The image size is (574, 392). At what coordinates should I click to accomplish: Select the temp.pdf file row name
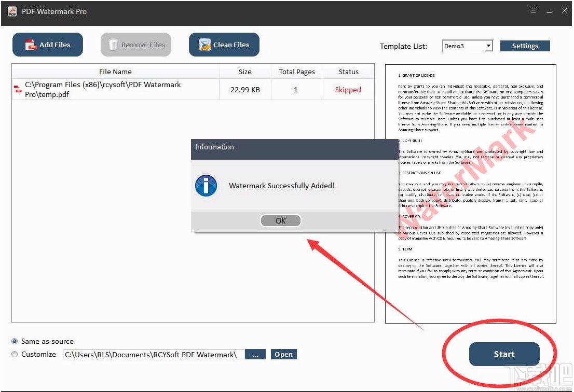(x=103, y=89)
